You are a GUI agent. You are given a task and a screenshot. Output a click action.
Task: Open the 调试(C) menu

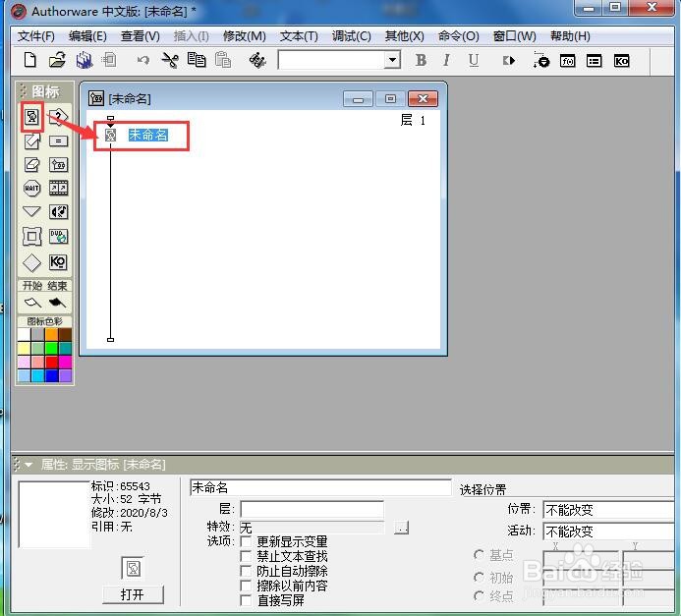click(x=352, y=36)
